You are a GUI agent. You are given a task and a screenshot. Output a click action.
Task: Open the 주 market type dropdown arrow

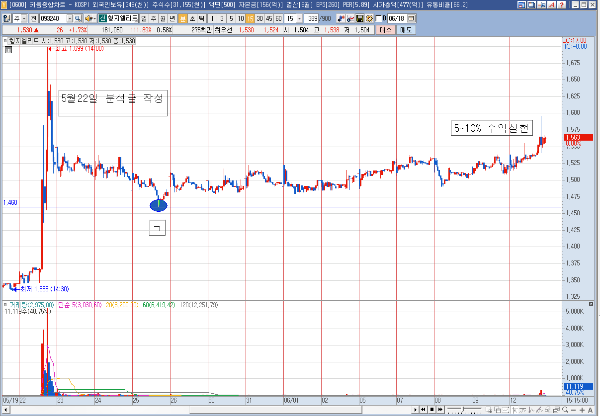pos(24,18)
